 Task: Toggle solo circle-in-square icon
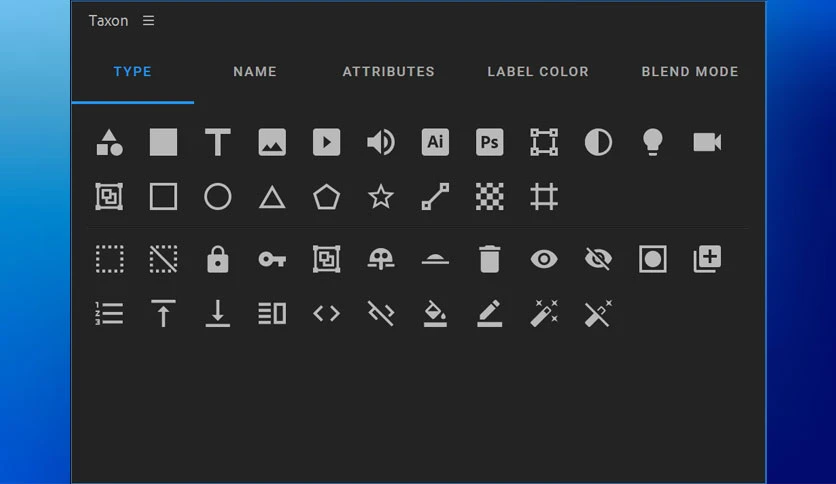pyautogui.click(x=653, y=259)
